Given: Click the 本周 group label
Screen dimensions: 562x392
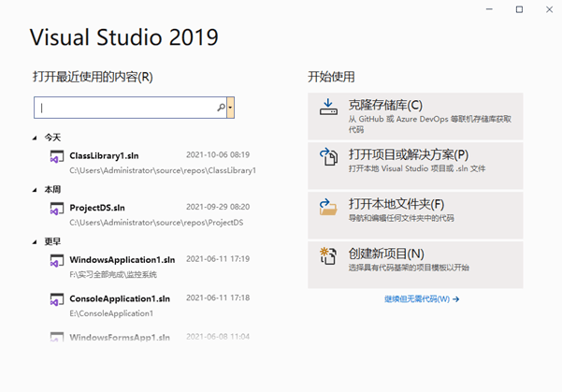Looking at the screenshot, I should pyautogui.click(x=52, y=189).
